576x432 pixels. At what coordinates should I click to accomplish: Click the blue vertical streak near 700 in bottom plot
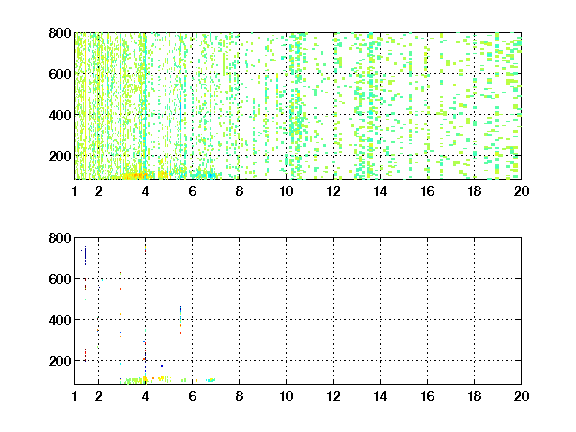[x=85, y=255]
